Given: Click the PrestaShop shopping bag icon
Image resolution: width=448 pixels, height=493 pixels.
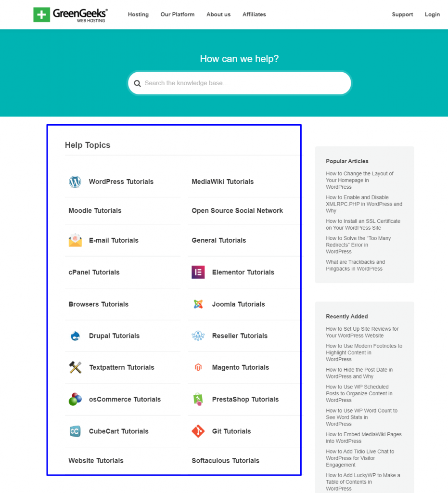Looking at the screenshot, I should [198, 399].
